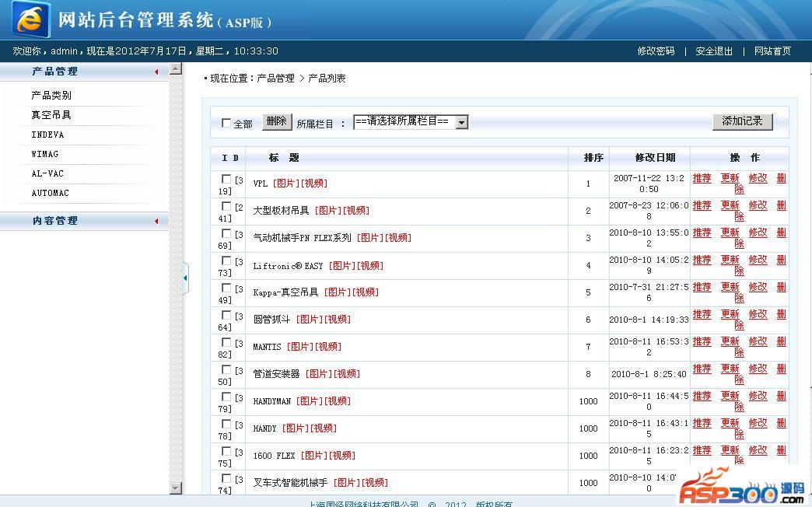812x507 pixels.
Task: Tick the Kappa-真空吊具 row checkbox
Action: [226, 288]
